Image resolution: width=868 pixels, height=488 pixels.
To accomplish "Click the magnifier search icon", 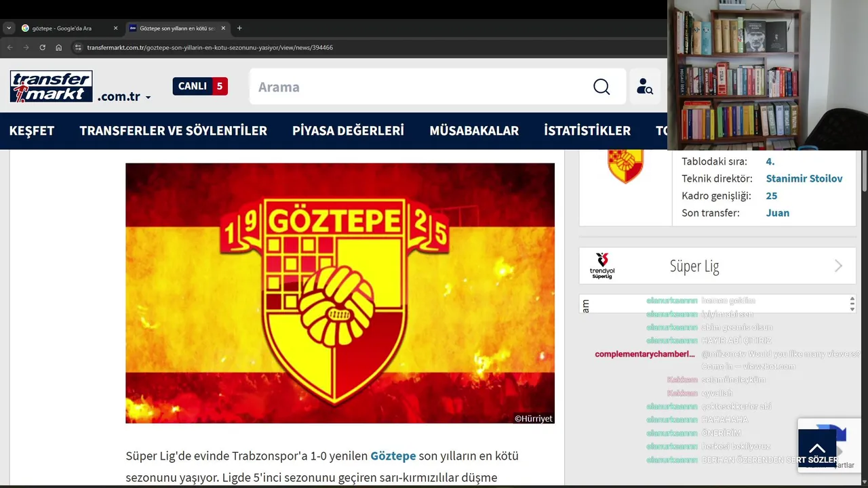I will (601, 87).
